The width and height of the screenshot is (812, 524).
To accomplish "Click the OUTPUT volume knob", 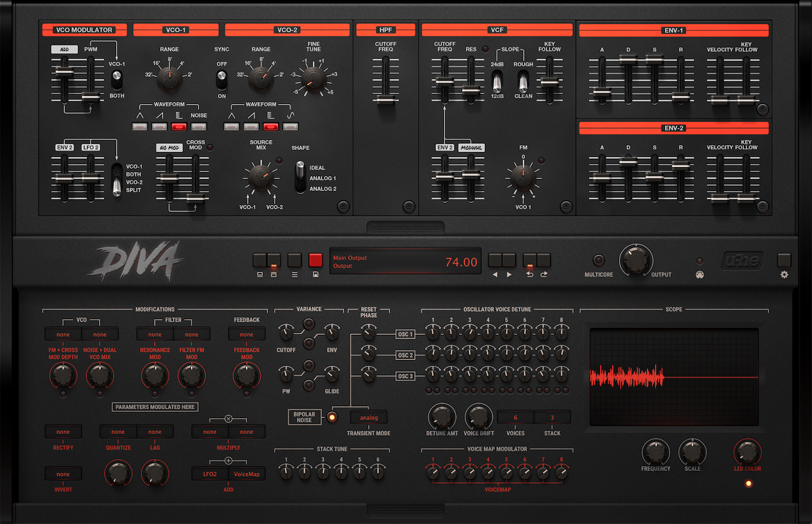I will click(x=636, y=260).
